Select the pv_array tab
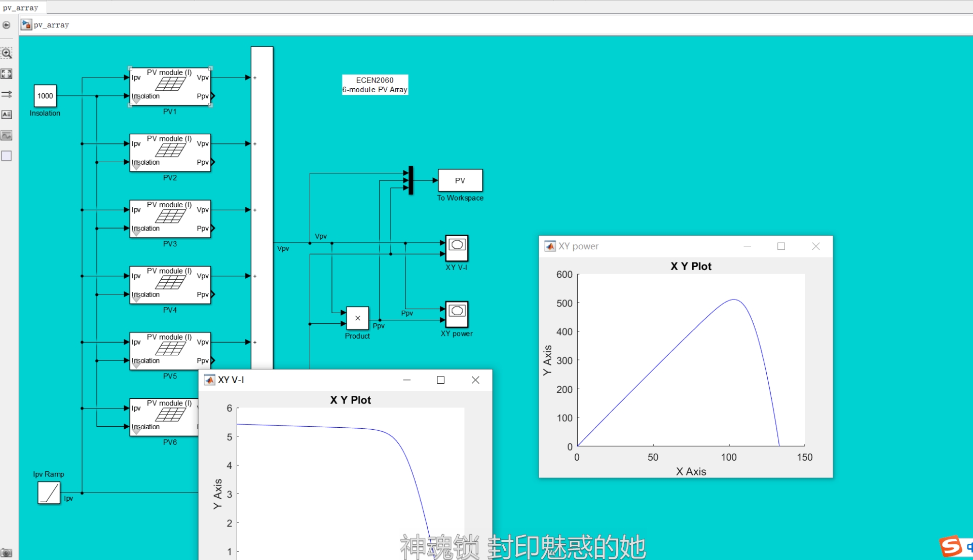 21,8
